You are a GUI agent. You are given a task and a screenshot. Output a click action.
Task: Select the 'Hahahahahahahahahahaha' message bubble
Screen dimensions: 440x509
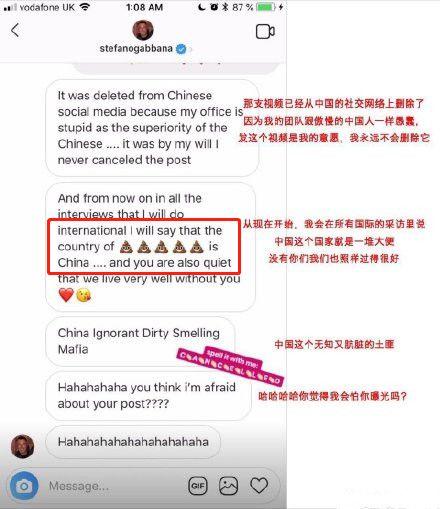(x=133, y=442)
